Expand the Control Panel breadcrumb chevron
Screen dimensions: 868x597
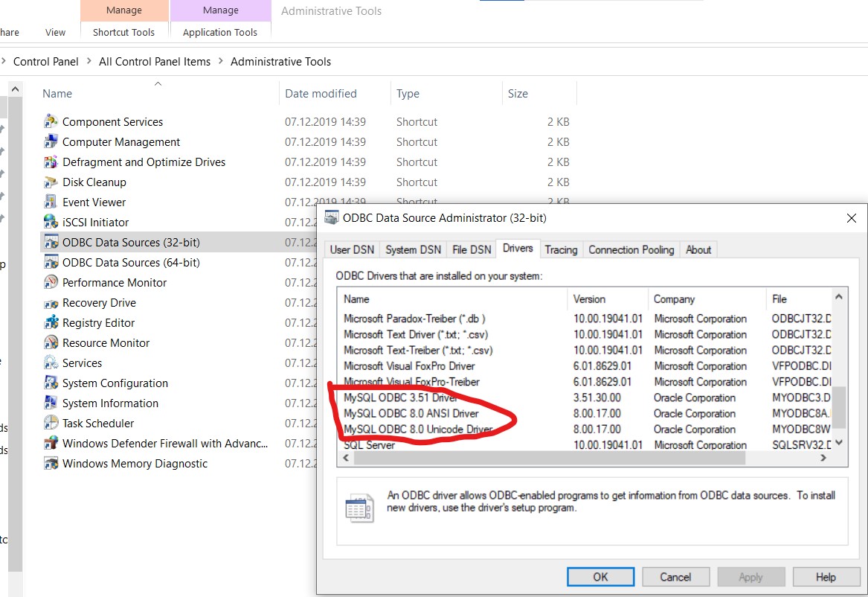tap(89, 62)
